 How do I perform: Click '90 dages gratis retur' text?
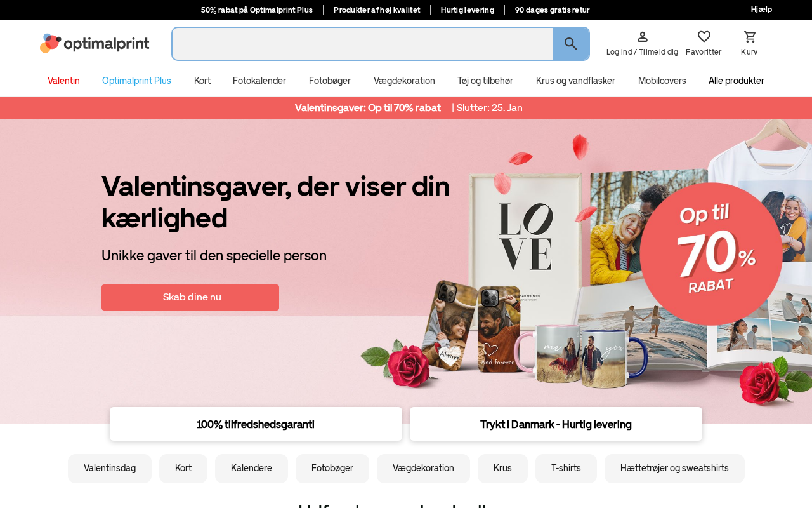[x=552, y=10]
